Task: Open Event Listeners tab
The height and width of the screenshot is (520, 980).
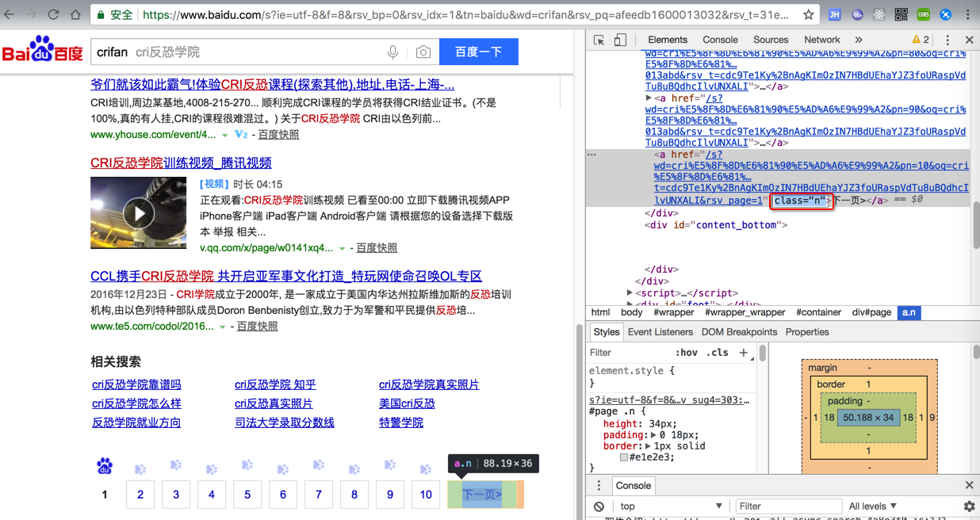Action: tap(660, 332)
